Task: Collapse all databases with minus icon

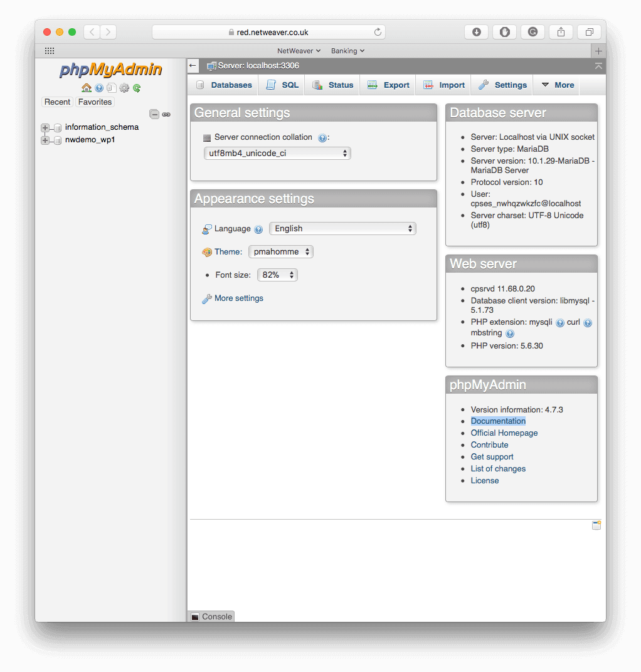Action: pos(154,114)
